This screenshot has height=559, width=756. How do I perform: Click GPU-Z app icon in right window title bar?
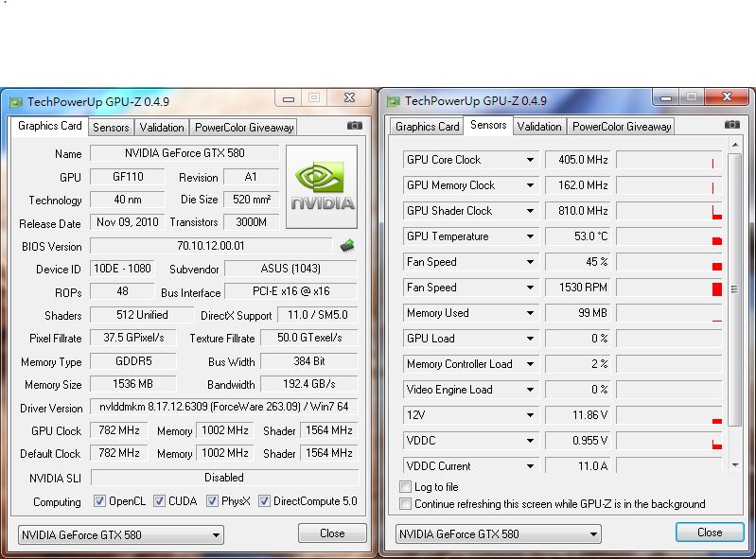tap(394, 101)
